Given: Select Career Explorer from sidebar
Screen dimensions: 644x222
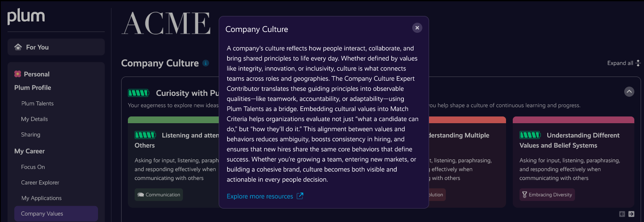Looking at the screenshot, I should [x=40, y=182].
